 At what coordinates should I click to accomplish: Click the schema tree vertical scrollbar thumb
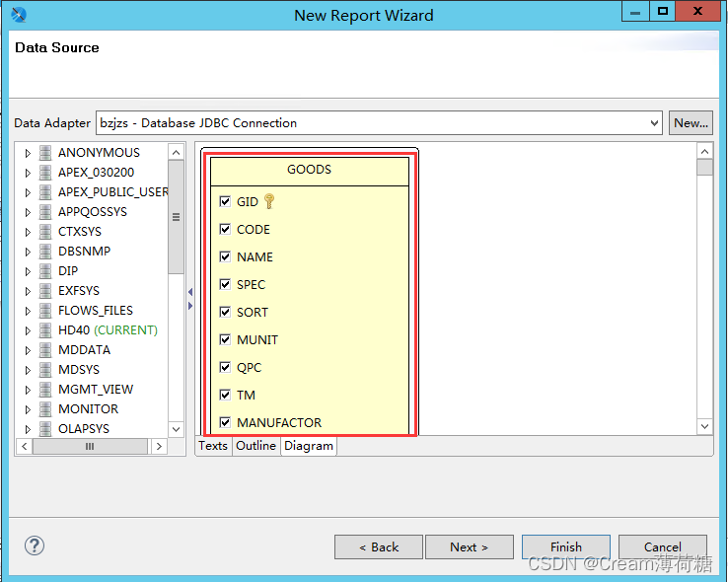[x=176, y=217]
